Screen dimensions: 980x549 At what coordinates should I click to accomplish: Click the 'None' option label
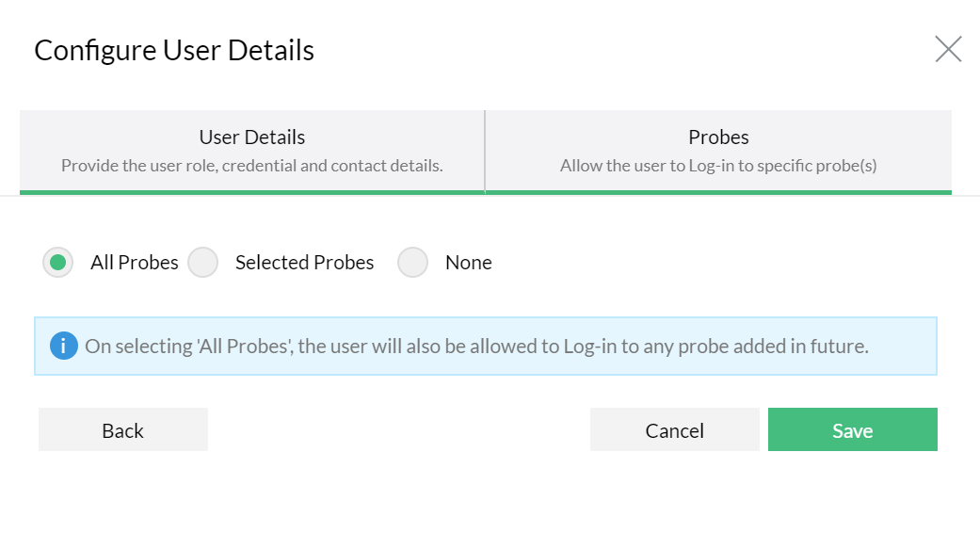[x=469, y=263]
